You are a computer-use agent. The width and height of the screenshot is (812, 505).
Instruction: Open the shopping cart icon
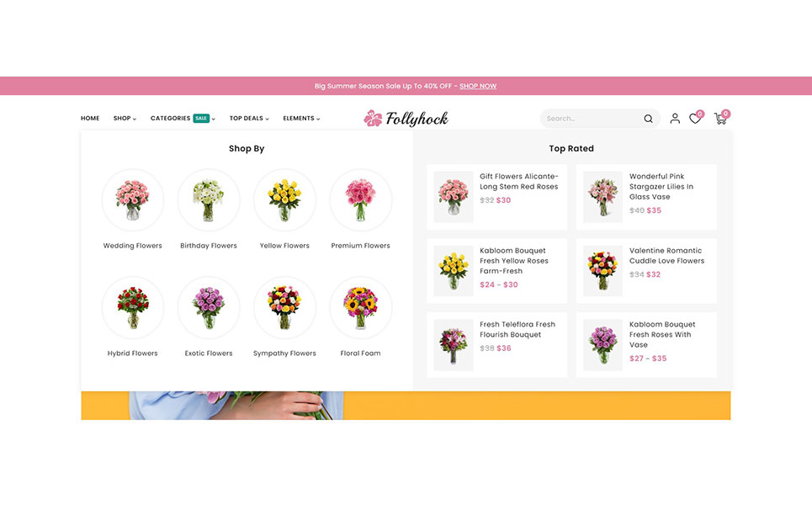click(x=720, y=119)
